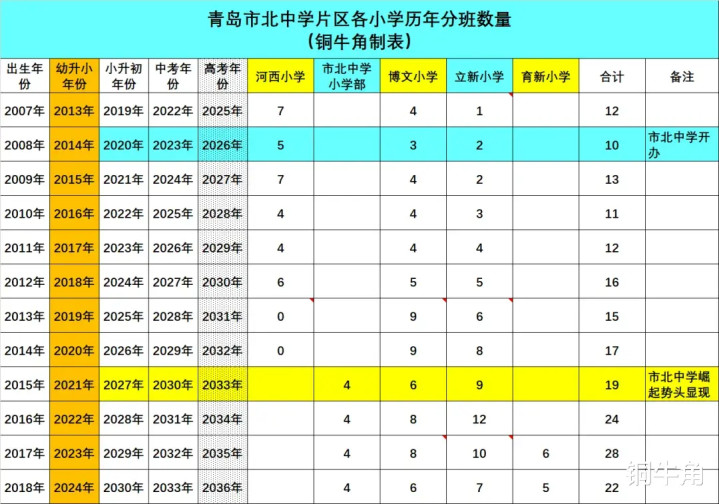719x504 pixels.
Task: Click the table title 青岛市北中学片区各小学历年分班数量
Action: pos(360,19)
